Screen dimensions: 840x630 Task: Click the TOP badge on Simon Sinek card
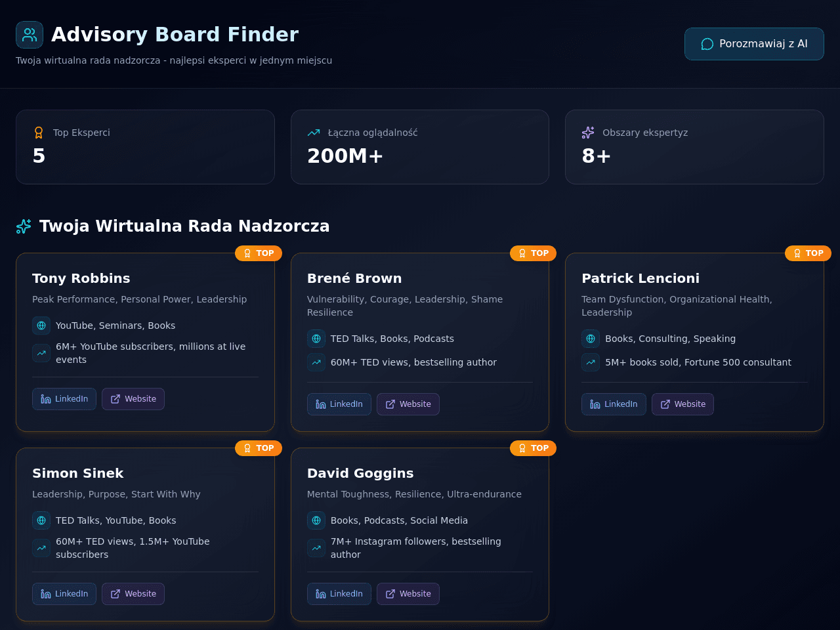point(259,448)
